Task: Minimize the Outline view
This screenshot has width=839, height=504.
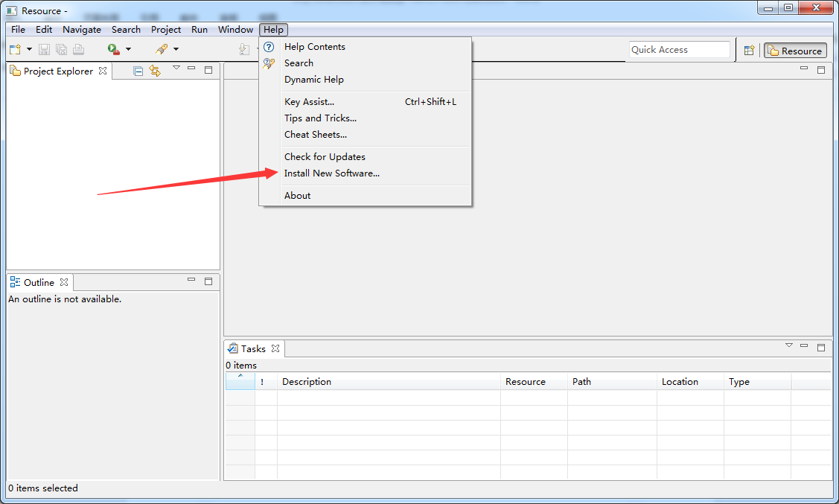Action: [191, 280]
